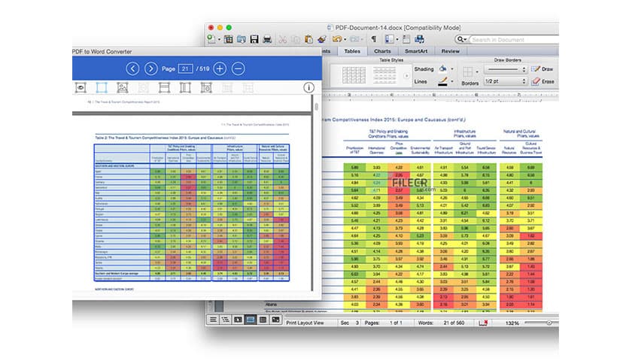
Task: Click the Shading paint bucket icon
Action: click(442, 68)
